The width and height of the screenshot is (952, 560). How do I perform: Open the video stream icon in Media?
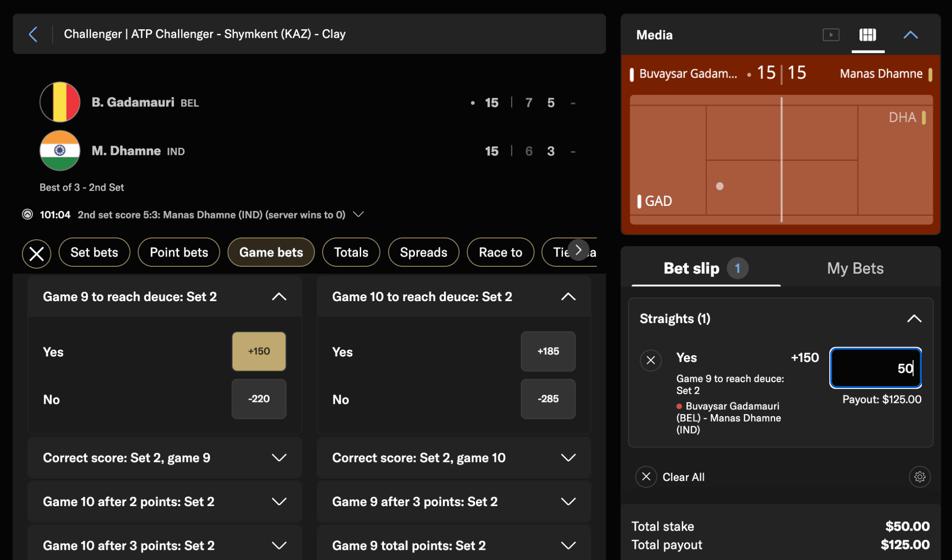click(831, 35)
